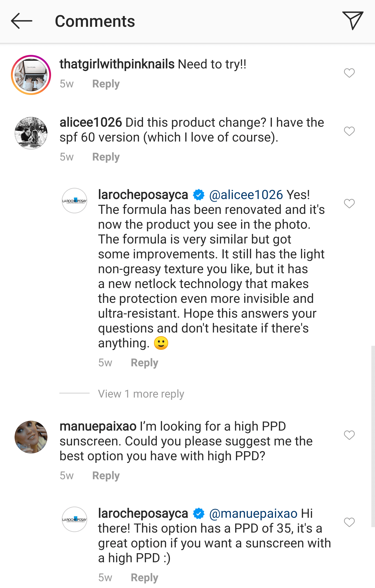The height and width of the screenshot is (588, 375).
Task: Tap manuepaixao's avatar photo
Action: pos(31,437)
